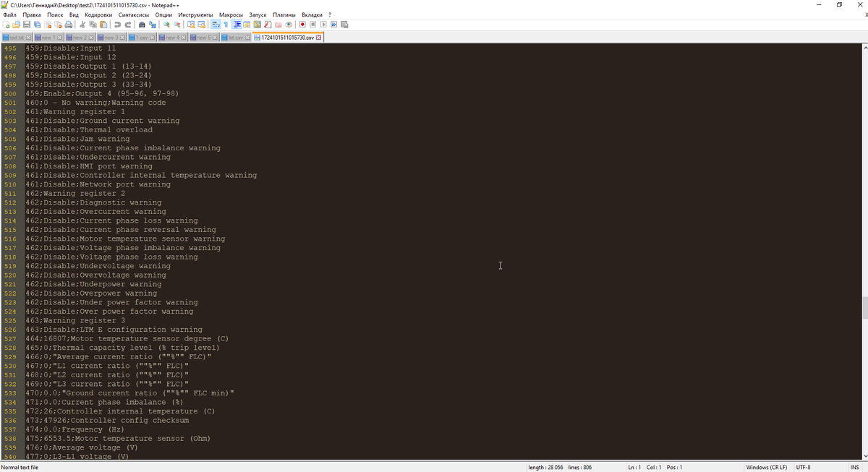Open the Файл menu

9,14
